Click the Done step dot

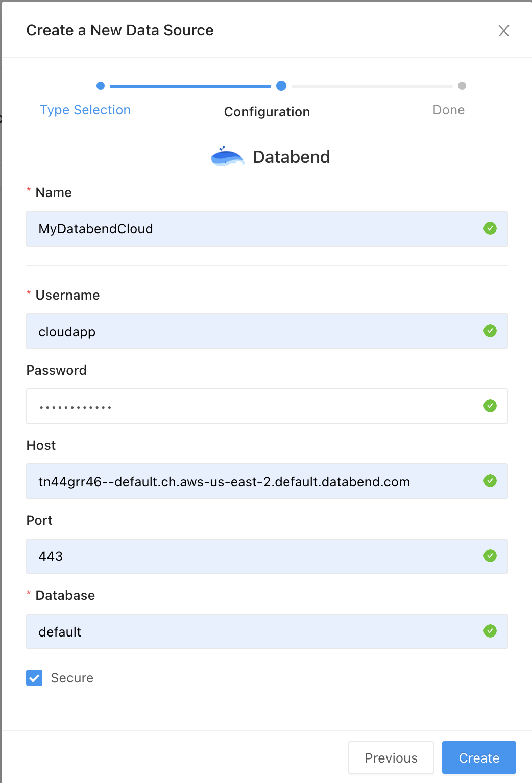(462, 86)
